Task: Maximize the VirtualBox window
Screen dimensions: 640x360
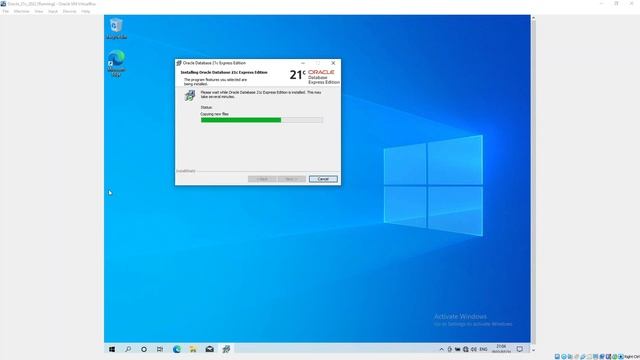Action: click(616, 4)
